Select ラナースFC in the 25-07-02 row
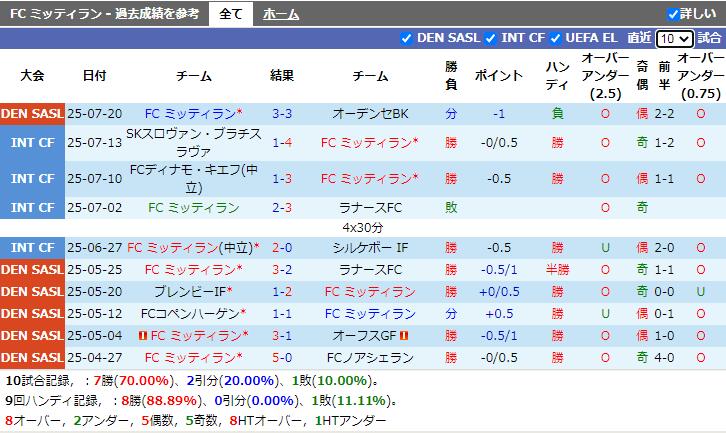Viewport: 726px width, 433px height. (x=370, y=207)
